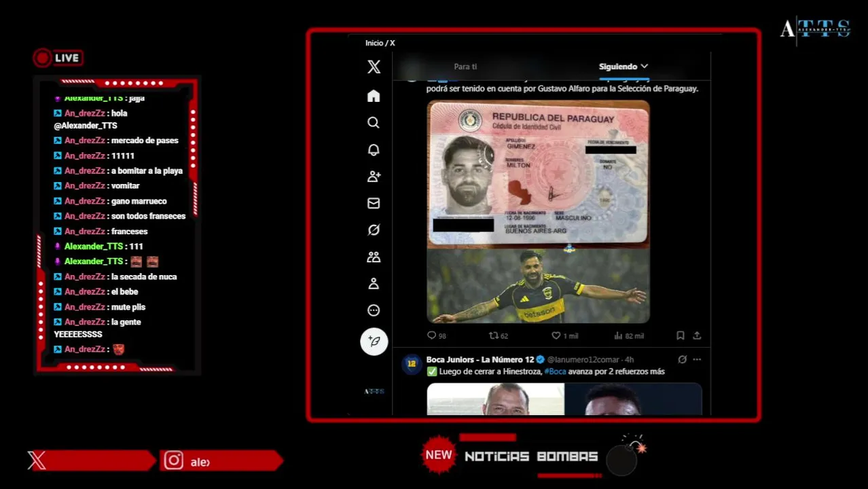Open Explore with the magnifier icon
Image resolution: width=868 pixels, height=489 pixels.
[374, 123]
